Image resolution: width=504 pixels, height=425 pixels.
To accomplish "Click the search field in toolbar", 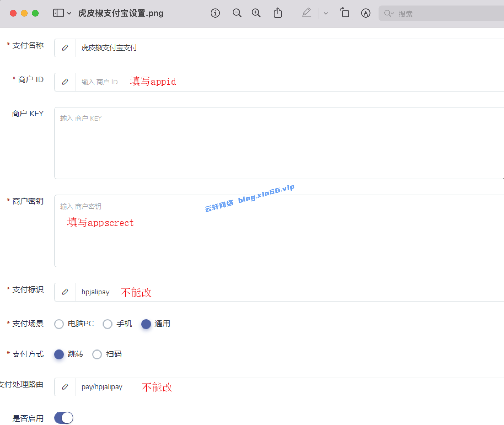I will coord(441,13).
